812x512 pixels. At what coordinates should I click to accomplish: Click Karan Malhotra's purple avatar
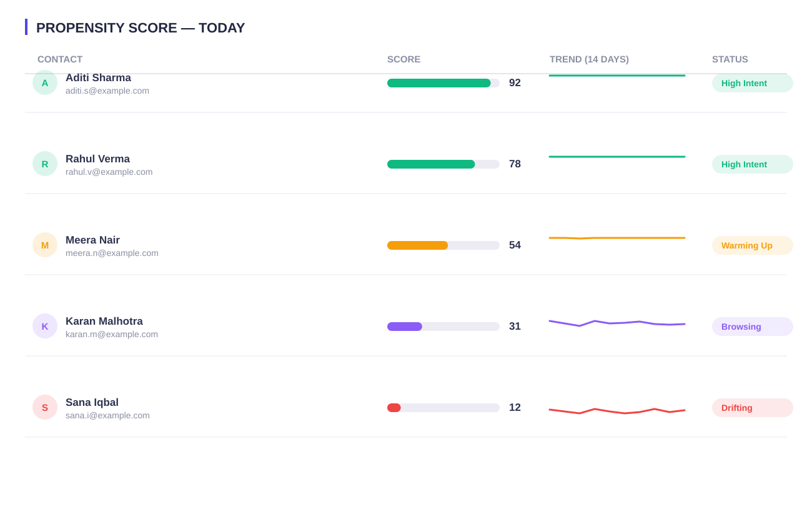(x=45, y=326)
